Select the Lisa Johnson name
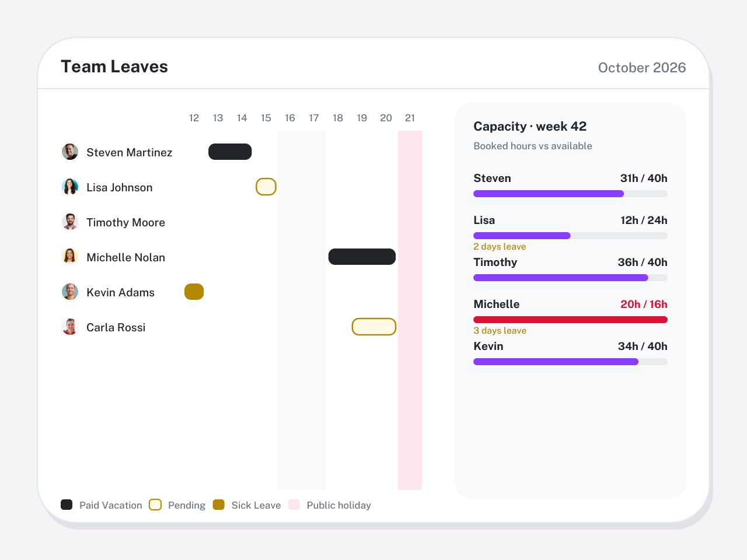747x560 pixels. click(x=120, y=187)
